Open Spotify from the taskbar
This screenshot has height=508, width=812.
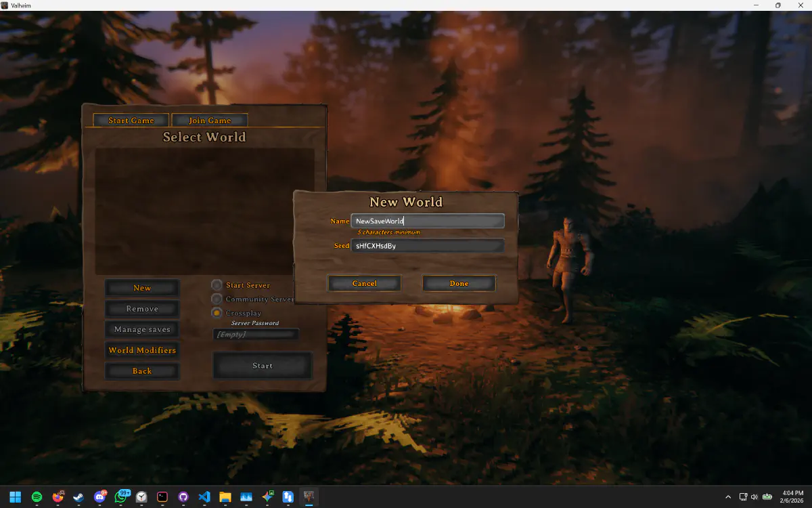click(37, 496)
